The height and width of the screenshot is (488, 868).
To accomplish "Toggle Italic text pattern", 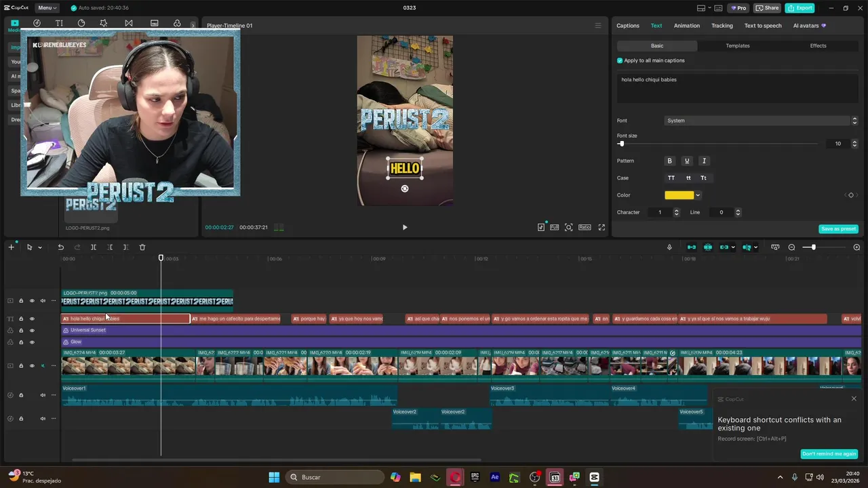I will tap(704, 161).
